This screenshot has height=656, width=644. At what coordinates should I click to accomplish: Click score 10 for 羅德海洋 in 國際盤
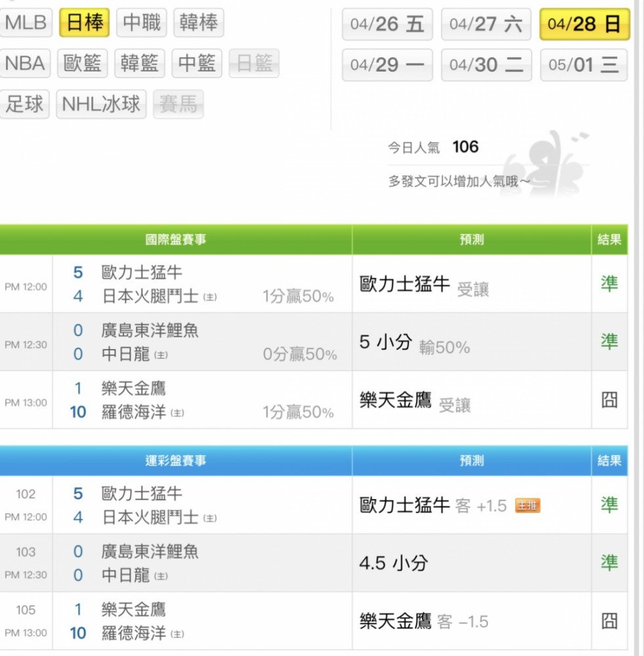[78, 413]
